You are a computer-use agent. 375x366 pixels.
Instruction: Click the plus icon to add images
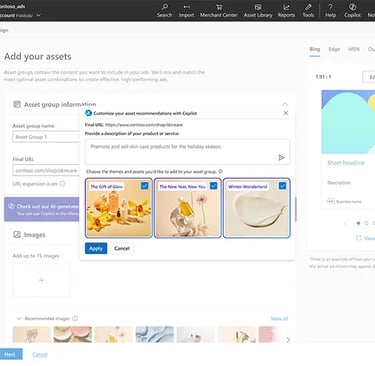pyautogui.click(x=41, y=280)
